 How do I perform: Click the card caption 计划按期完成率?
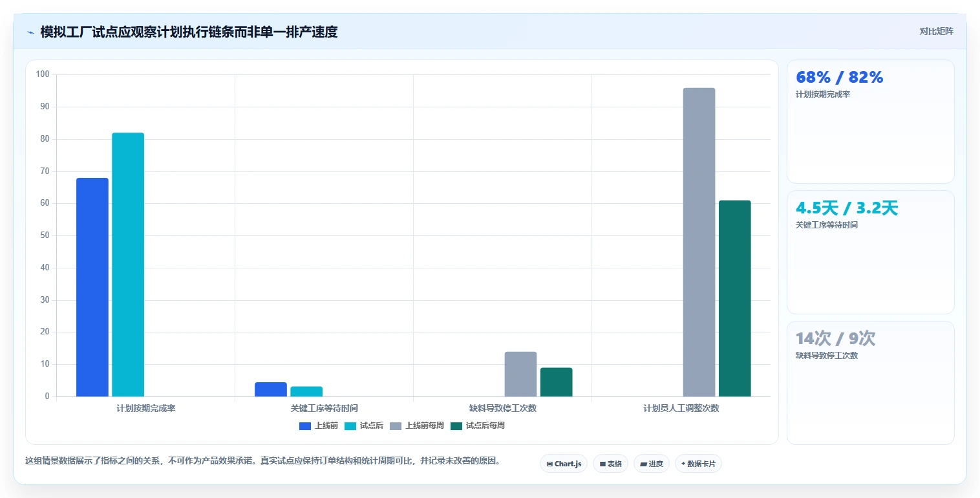click(x=823, y=94)
